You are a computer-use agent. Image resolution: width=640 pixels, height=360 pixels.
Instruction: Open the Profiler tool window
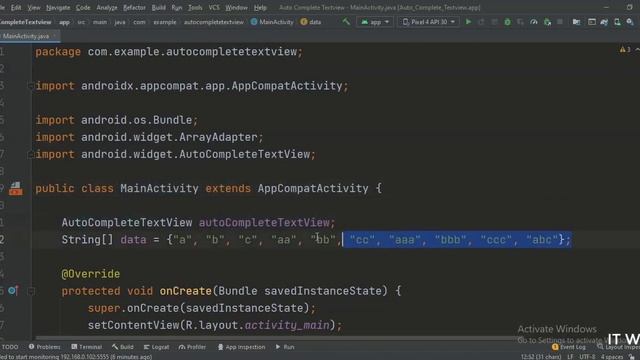pos(192,347)
